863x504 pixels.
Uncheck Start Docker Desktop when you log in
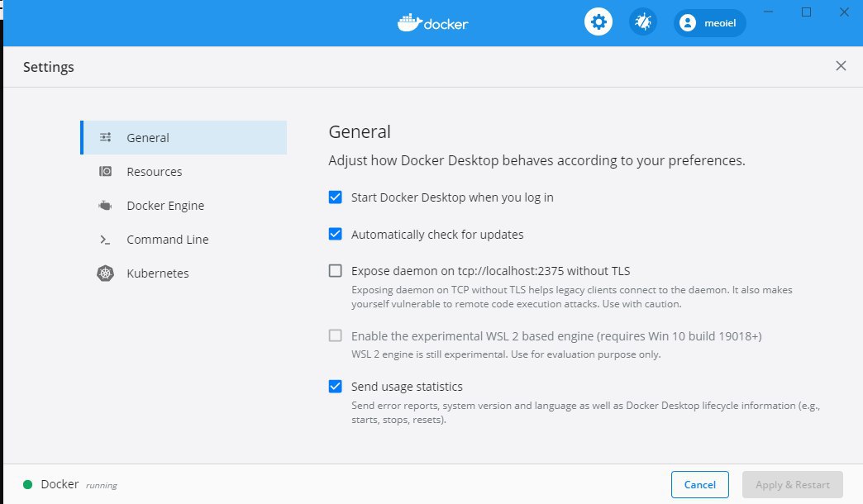[x=335, y=197]
